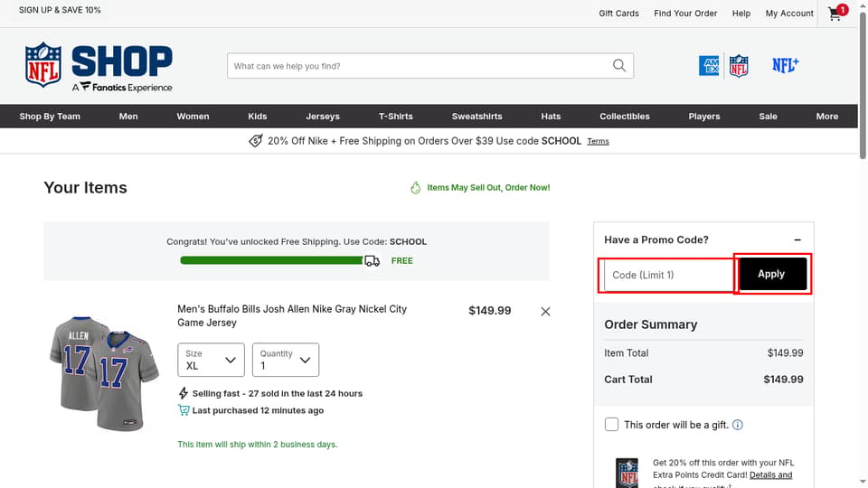868x488 pixels.
Task: Open the Terms link in promo banner
Action: 598,141
